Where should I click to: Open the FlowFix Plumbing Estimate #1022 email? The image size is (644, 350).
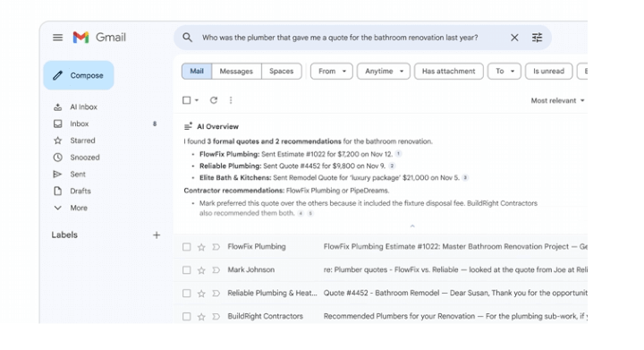click(x=455, y=246)
